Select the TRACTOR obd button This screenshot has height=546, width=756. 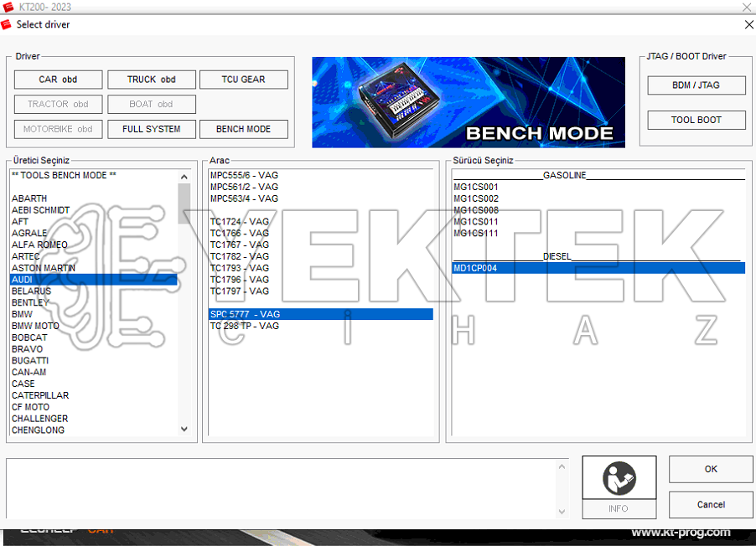tap(59, 104)
